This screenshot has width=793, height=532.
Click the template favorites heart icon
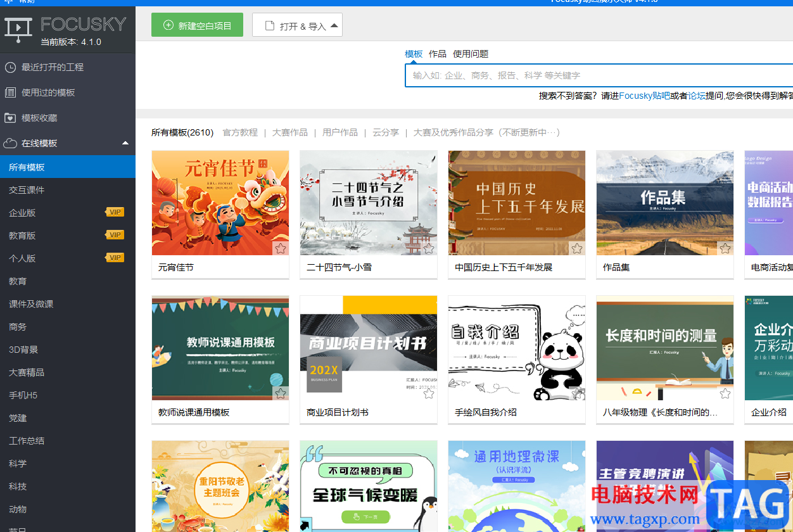point(10,118)
